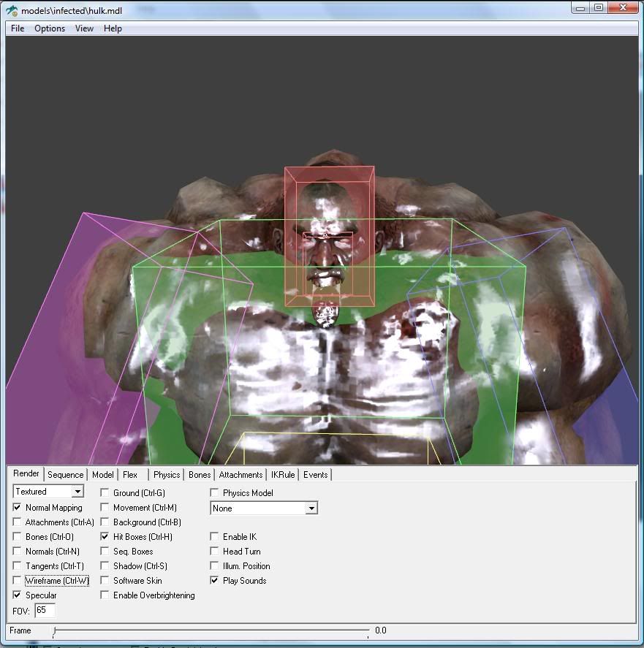Tick Enable Overbrightening checkbox
The image size is (644, 648).
105,595
